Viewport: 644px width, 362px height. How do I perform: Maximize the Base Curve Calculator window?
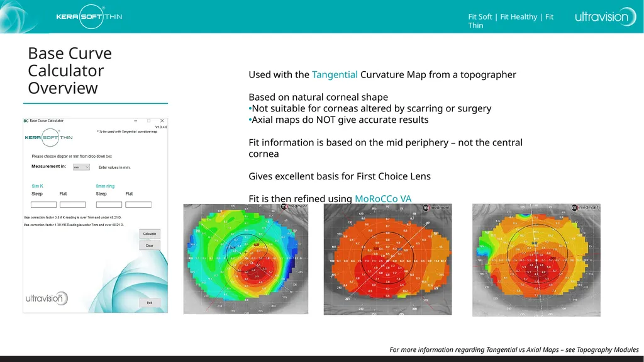[148, 121]
